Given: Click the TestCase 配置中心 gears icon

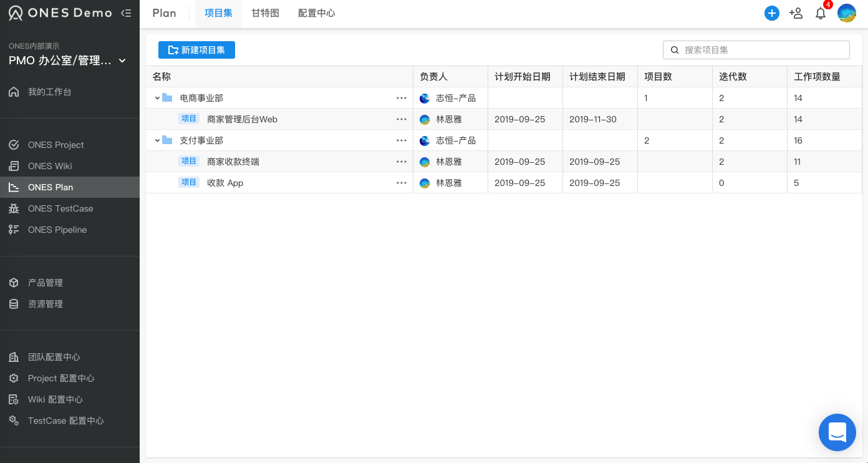Looking at the screenshot, I should click(x=14, y=421).
